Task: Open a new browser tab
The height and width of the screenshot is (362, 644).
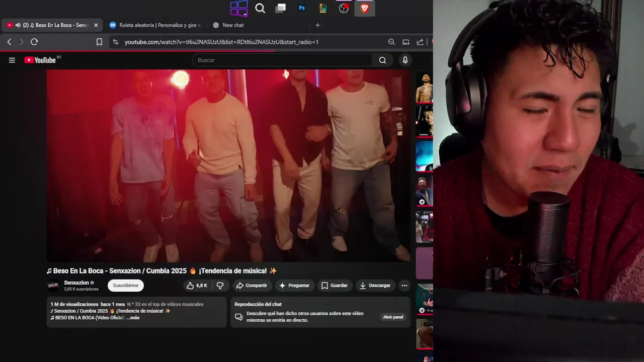Action: [317, 25]
